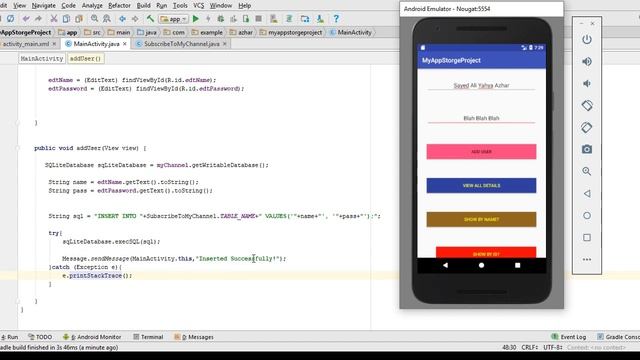Tap the phone's Home navigation button
Screen dimensions: 640x360
click(x=481, y=265)
